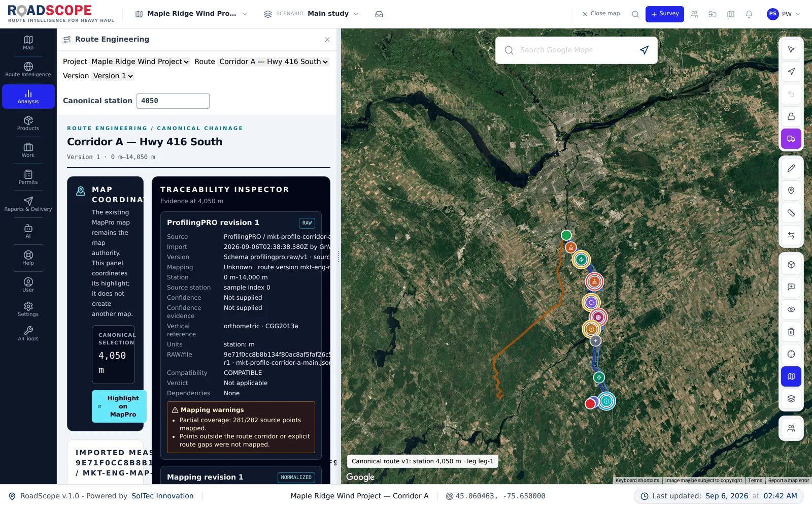This screenshot has height=508, width=812.
Task: Select the ruler measure tool
Action: (791, 213)
